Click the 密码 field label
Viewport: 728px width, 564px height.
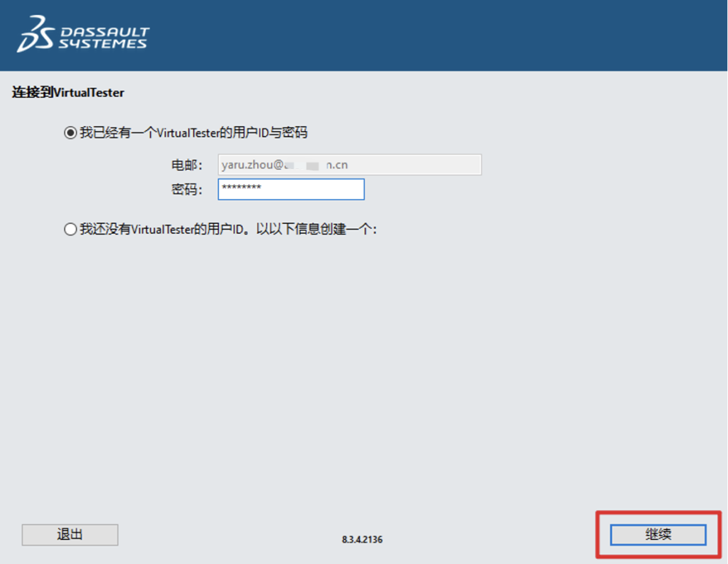pos(186,190)
